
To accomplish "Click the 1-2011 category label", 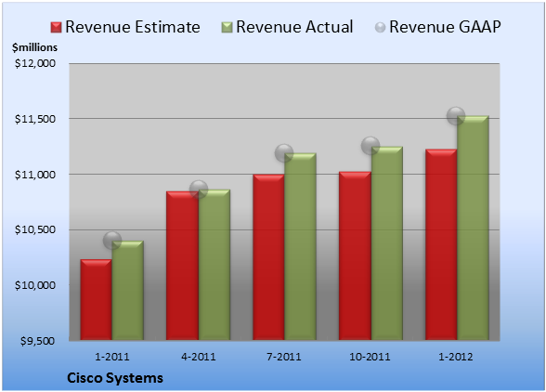I will (112, 357).
